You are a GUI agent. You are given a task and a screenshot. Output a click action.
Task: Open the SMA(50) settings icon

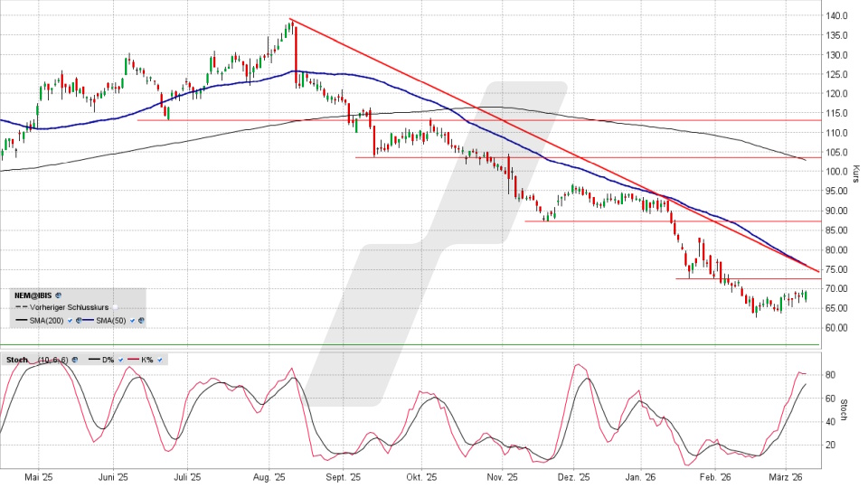click(x=142, y=320)
